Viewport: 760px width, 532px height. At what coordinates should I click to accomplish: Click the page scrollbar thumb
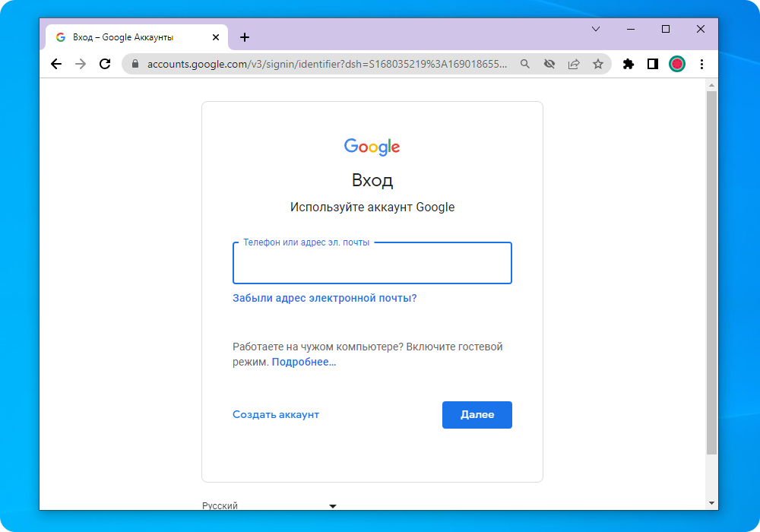[711, 272]
